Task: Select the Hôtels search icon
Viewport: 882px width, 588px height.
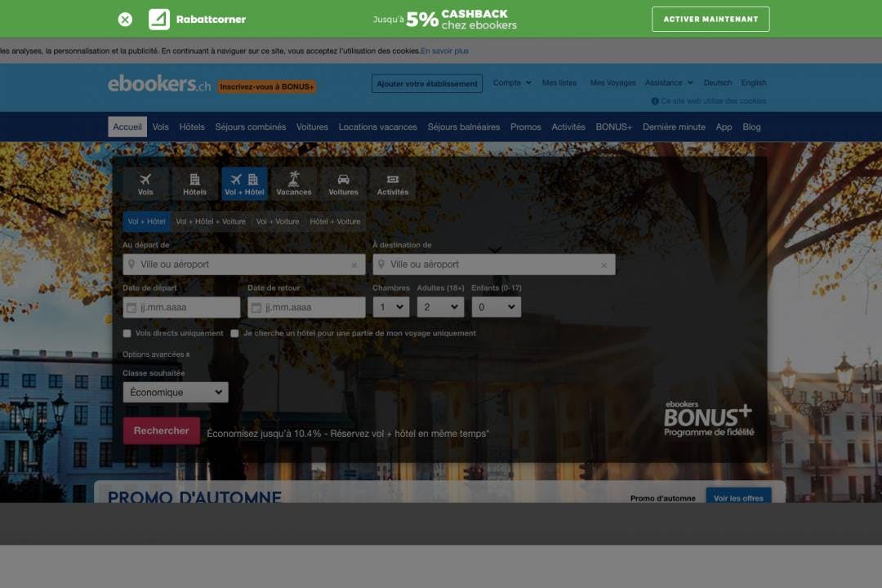Action: pyautogui.click(x=195, y=178)
